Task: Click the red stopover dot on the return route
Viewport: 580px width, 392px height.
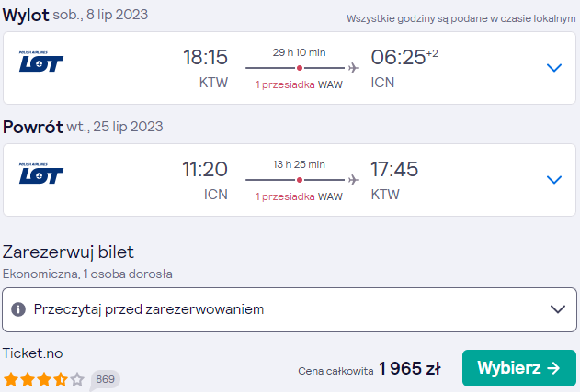Action: [300, 180]
